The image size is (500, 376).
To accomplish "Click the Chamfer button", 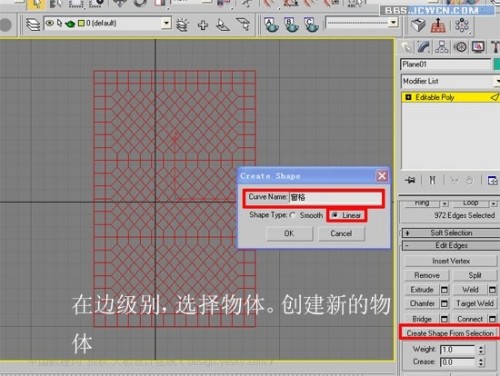I will point(422,304).
